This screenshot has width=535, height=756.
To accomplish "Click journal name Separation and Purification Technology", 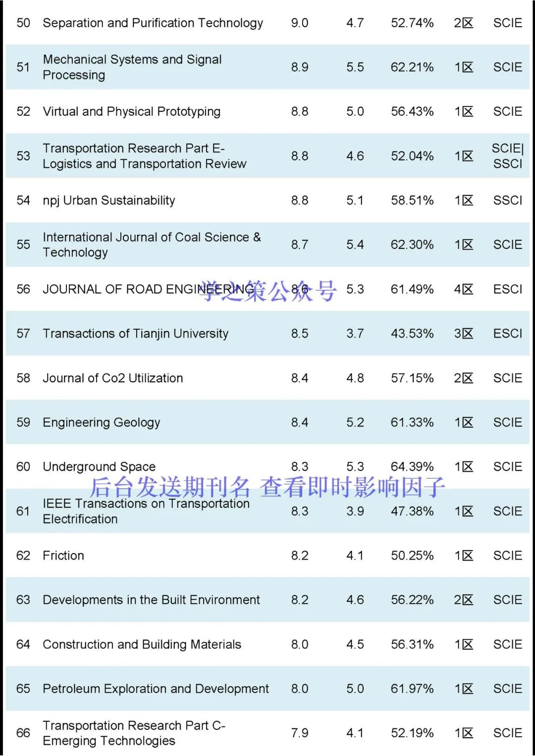I will pyautogui.click(x=153, y=23).
